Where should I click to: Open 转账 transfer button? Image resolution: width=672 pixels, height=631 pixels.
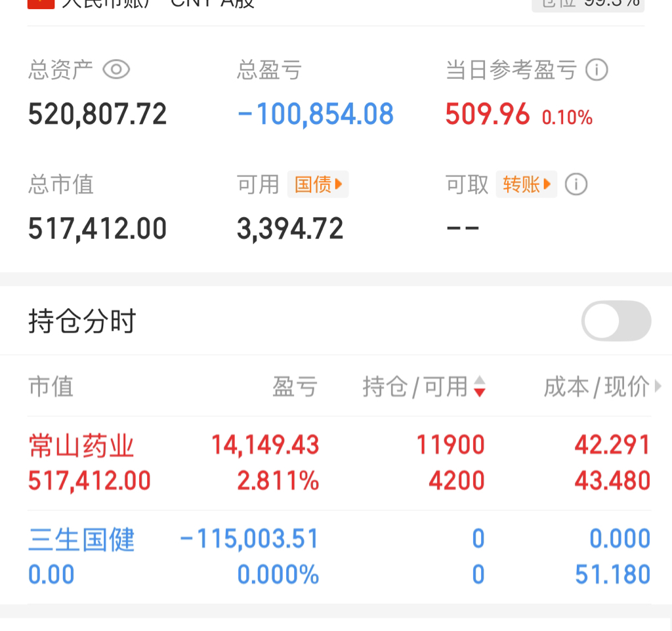[527, 184]
